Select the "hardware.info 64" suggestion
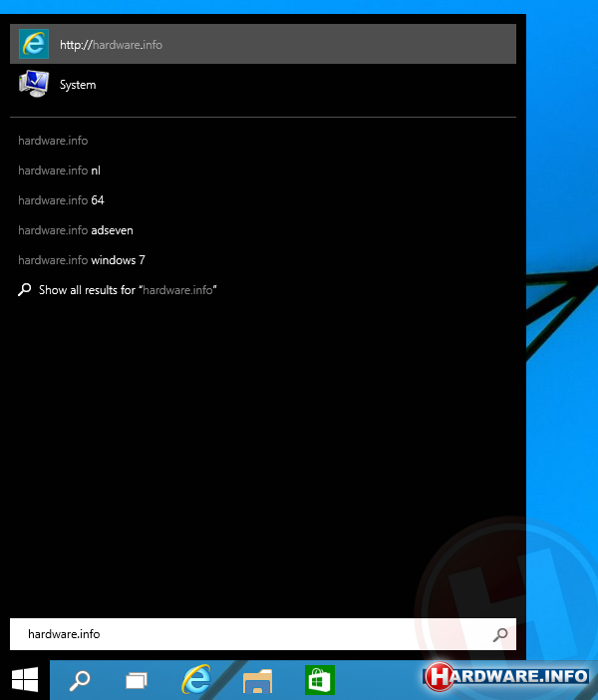The height and width of the screenshot is (700, 598). (x=61, y=200)
